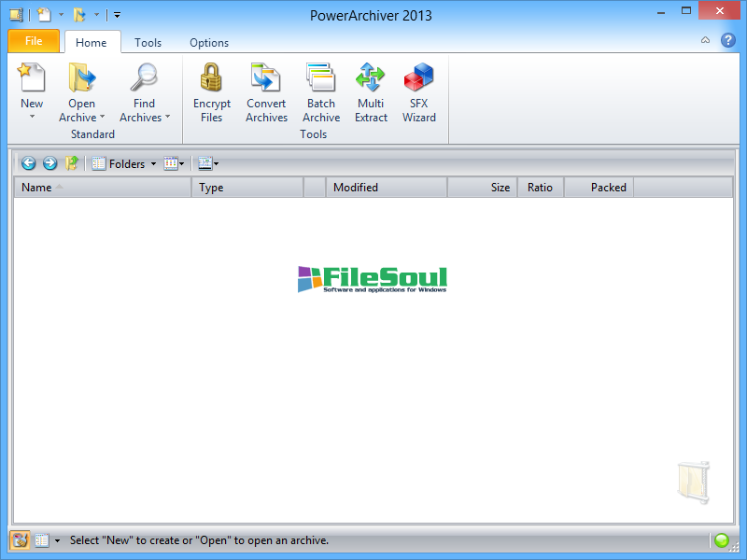Sort by the Size column header
Image resolution: width=747 pixels, height=560 pixels.
coord(482,188)
